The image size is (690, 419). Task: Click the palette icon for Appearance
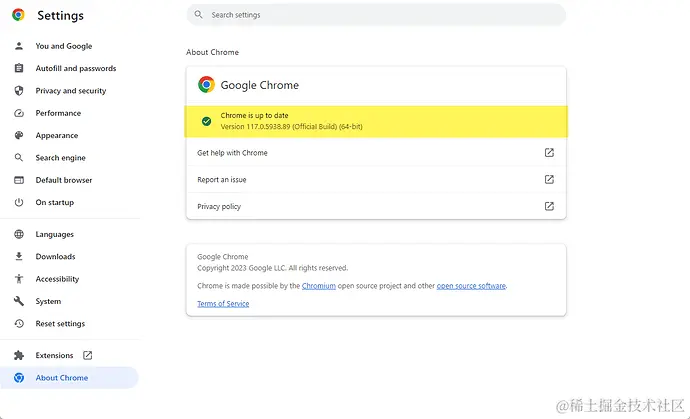click(x=19, y=135)
